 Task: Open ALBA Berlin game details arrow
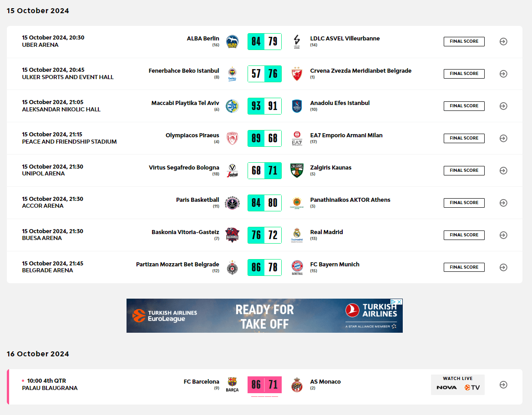(x=503, y=41)
